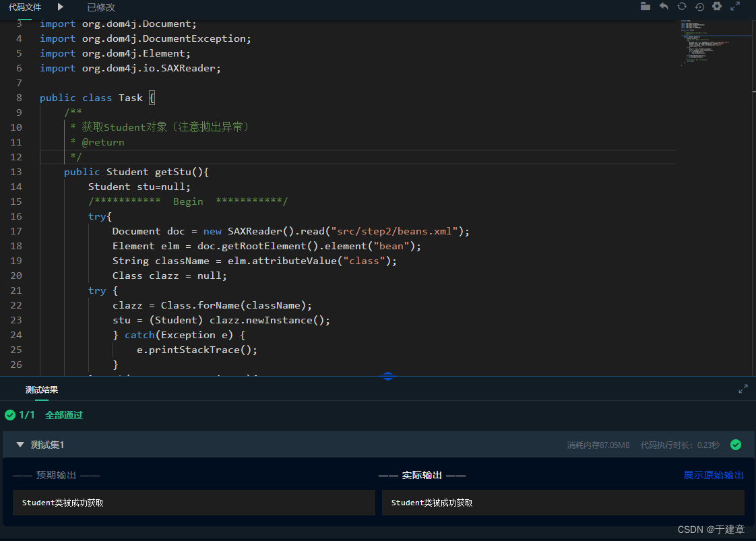Select the 测试结果 tab
Image resolution: width=756 pixels, height=541 pixels.
(41, 389)
